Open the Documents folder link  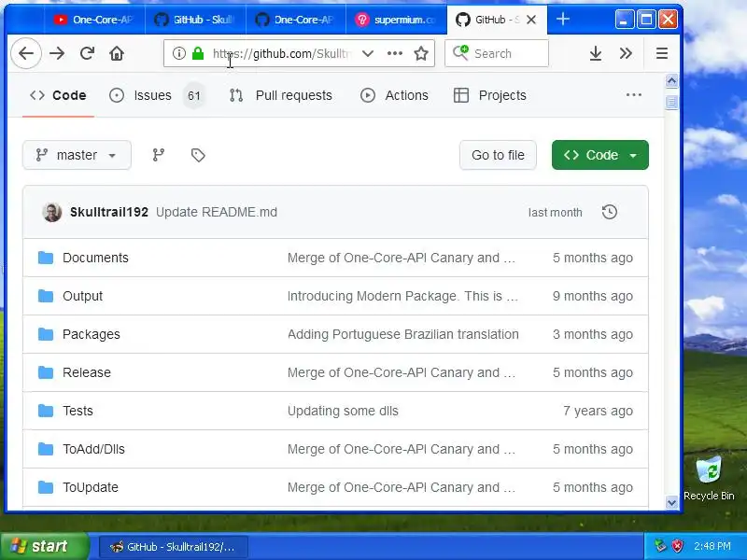coord(95,258)
